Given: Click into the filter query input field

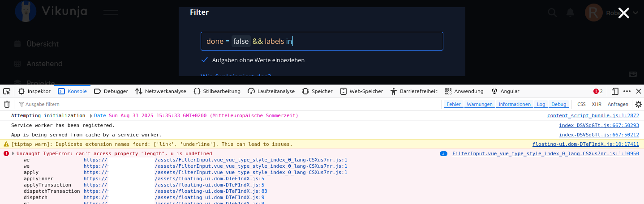Looking at the screenshot, I should tap(358, 41).
